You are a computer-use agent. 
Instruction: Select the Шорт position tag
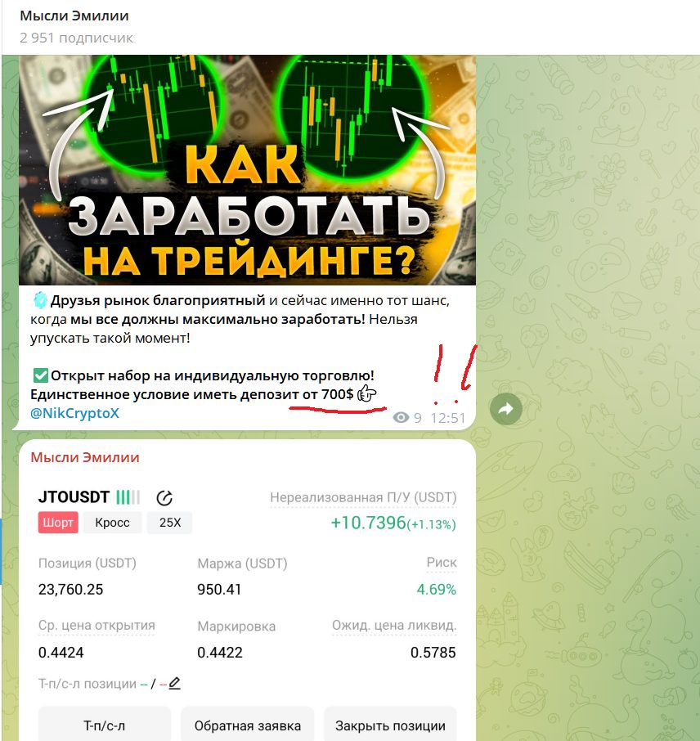point(58,523)
